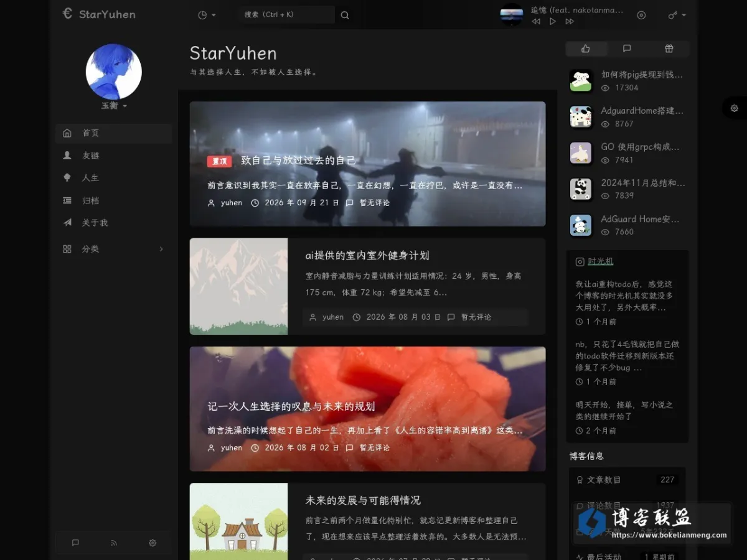The image size is (747, 560).
Task: Open the key login dropdown
Action: click(677, 15)
